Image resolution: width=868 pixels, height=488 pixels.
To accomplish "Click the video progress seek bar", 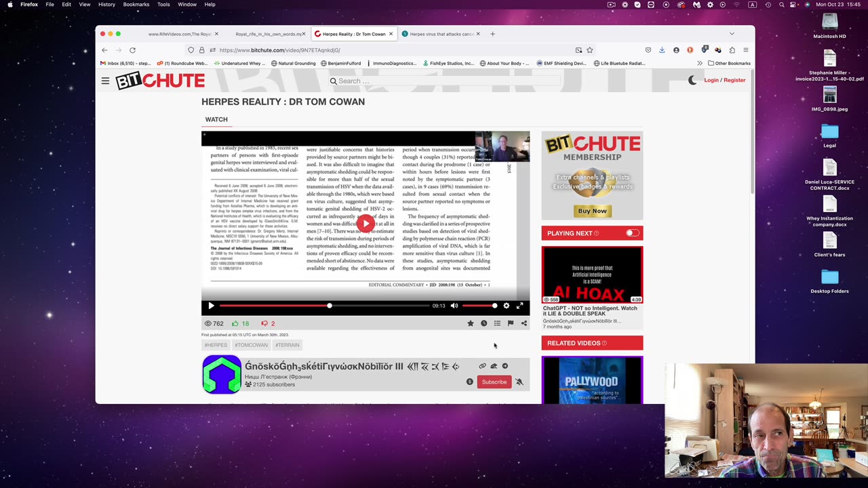I will 324,306.
